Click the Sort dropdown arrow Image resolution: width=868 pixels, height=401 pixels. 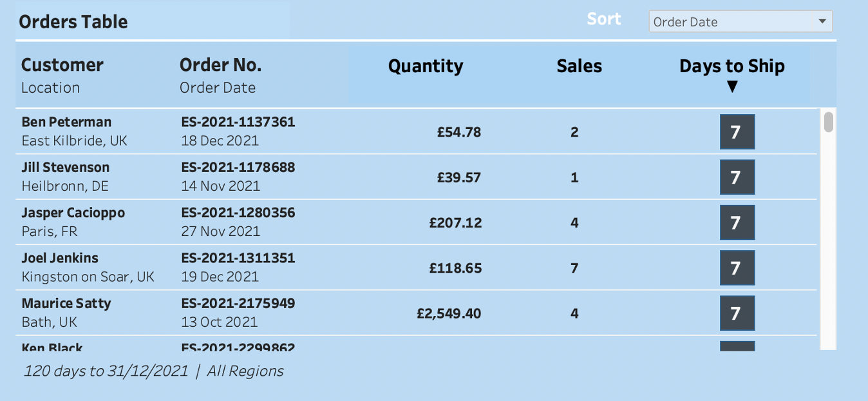coord(822,21)
